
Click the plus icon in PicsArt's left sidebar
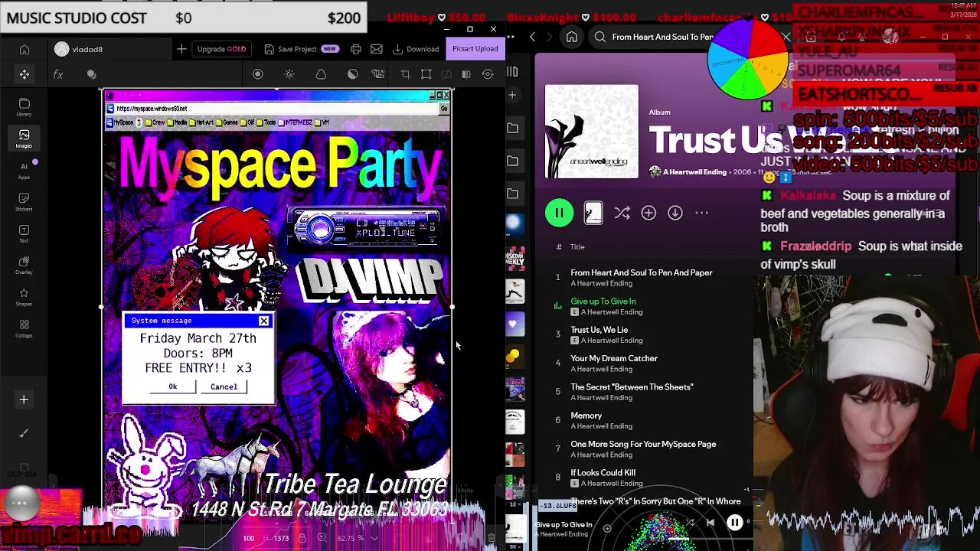pyautogui.click(x=24, y=399)
